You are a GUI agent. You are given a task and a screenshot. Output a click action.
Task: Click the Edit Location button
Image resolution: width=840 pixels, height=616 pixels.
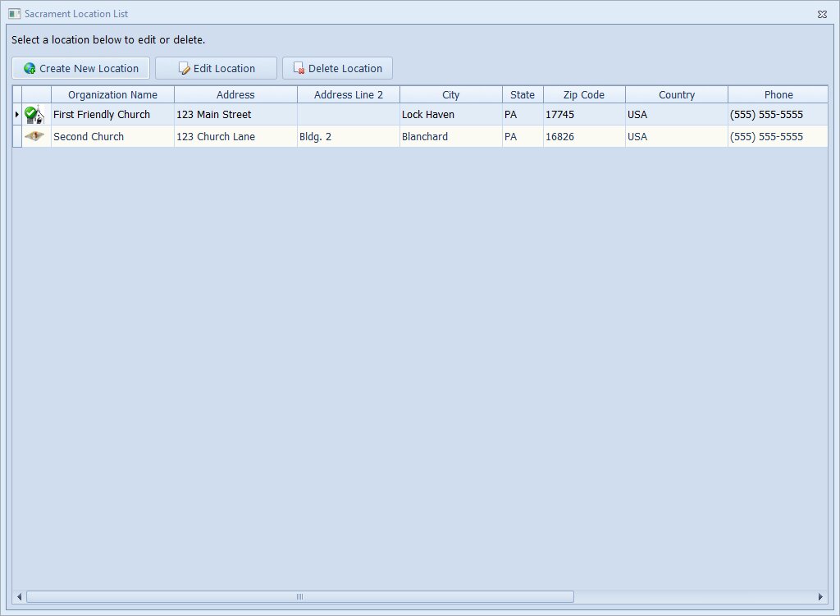(216, 69)
